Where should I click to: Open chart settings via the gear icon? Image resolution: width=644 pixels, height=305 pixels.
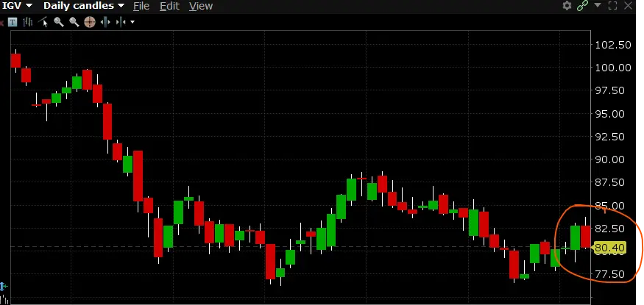point(567,6)
